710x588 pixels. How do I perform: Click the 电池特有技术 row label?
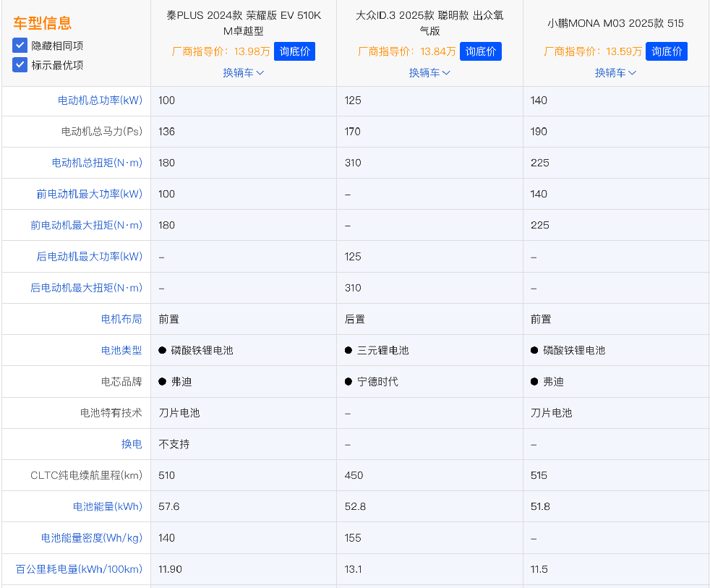point(111,413)
